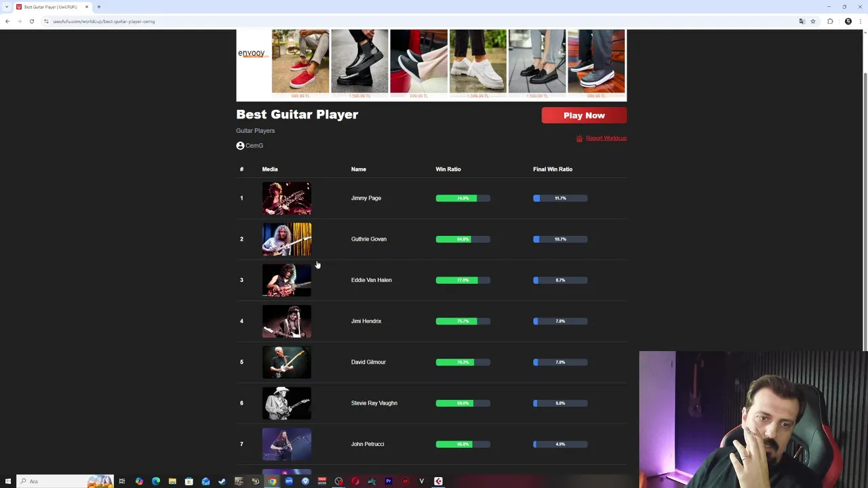
Task: Reload the page with the refresh icon
Action: click(31, 21)
